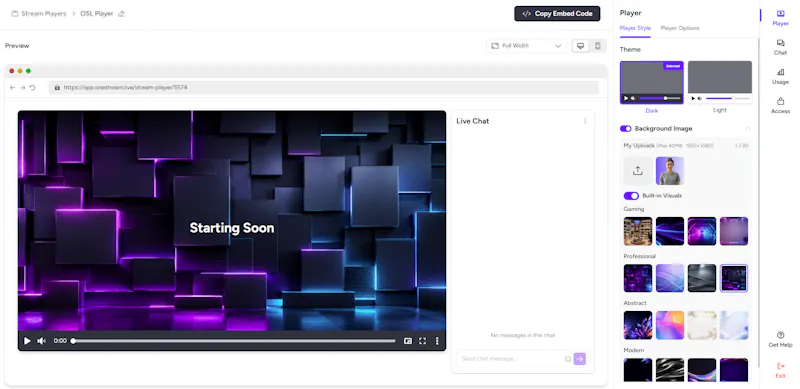Toggle the Background Image switch

pos(626,129)
